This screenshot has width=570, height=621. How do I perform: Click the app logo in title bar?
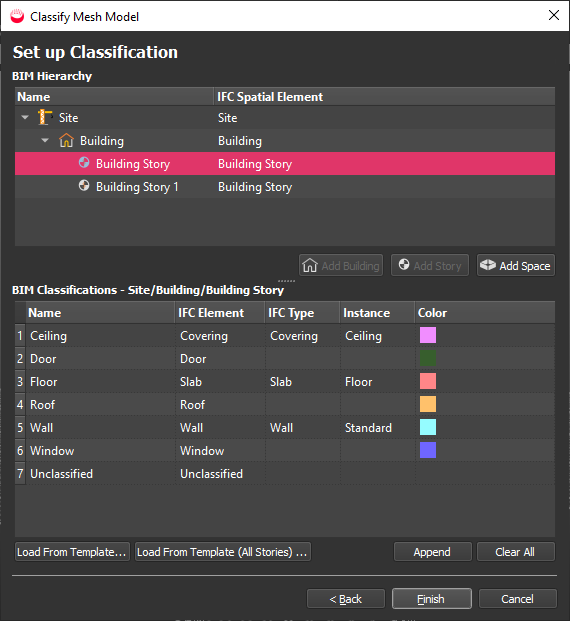[x=17, y=16]
